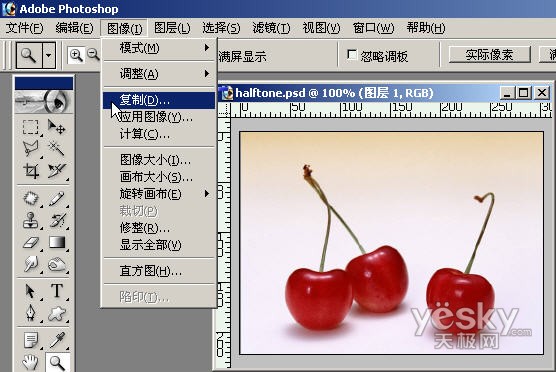Select the Eyedropper tool
The image size is (556, 372).
coord(57,340)
